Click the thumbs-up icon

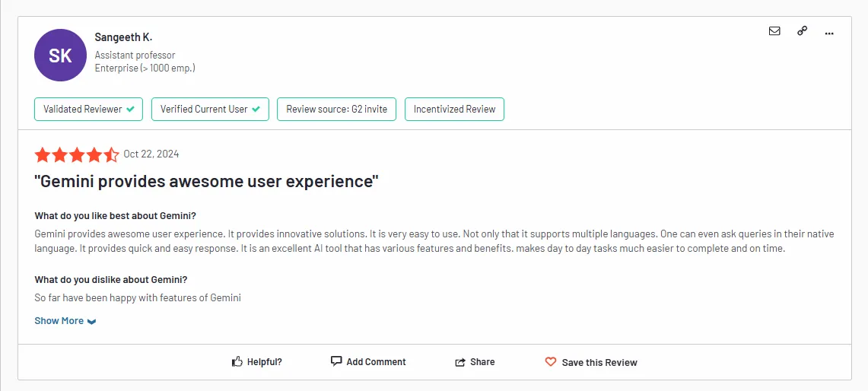pyautogui.click(x=237, y=361)
